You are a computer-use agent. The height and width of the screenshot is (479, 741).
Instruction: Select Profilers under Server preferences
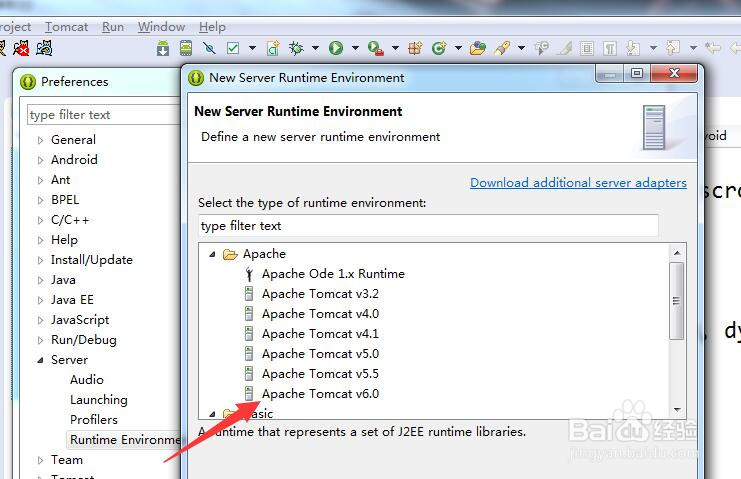pos(94,420)
